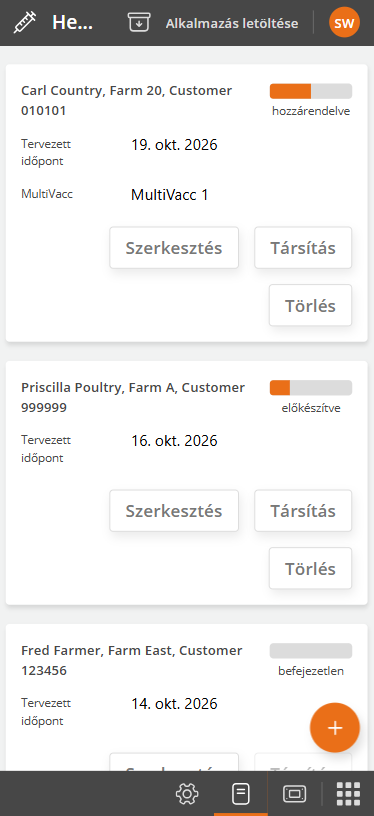The image size is (374, 816).
Task: Click the befejezetlen status bar
Action: [311, 651]
